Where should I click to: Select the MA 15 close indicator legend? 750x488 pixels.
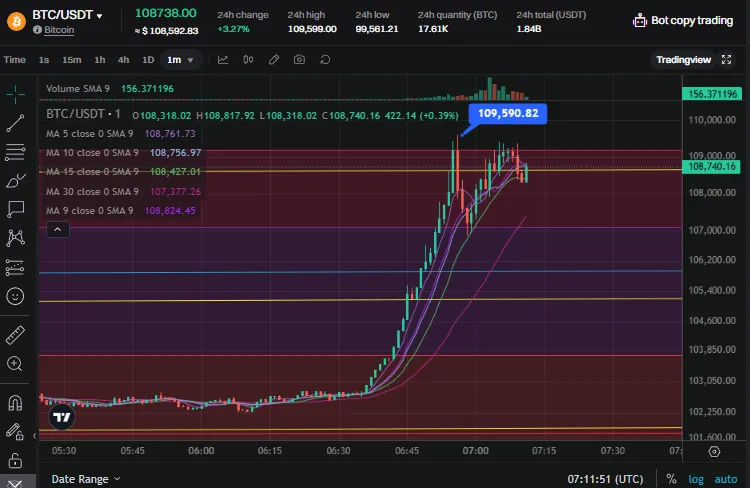[x=123, y=171]
